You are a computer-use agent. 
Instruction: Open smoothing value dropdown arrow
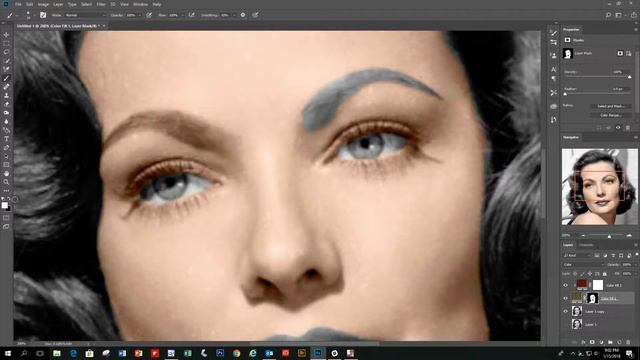click(x=233, y=15)
